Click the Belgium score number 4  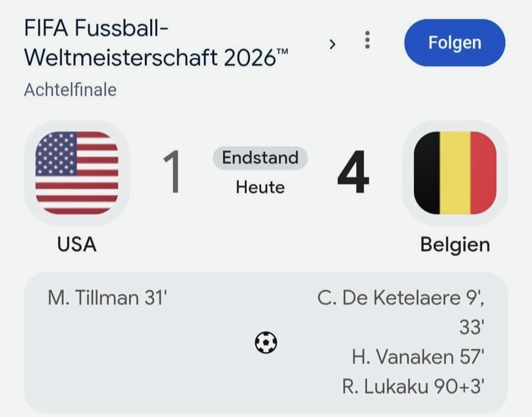[x=353, y=172]
